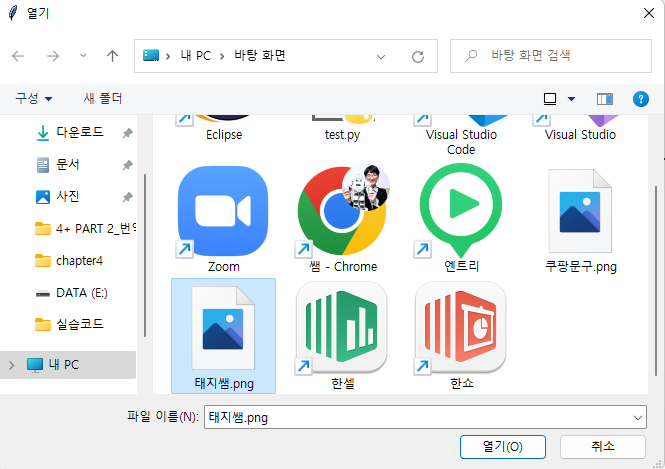Open 사진 in the sidebar
The width and height of the screenshot is (665, 469).
tap(67, 197)
